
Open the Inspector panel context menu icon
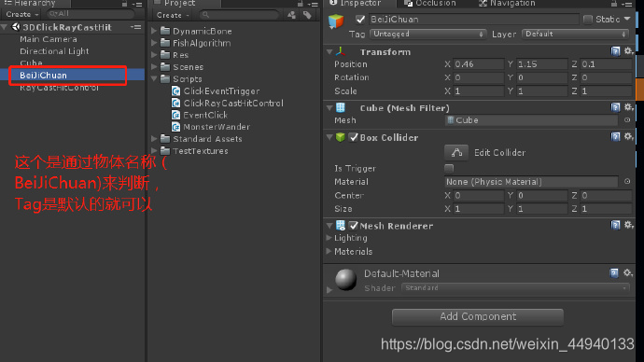(x=627, y=4)
